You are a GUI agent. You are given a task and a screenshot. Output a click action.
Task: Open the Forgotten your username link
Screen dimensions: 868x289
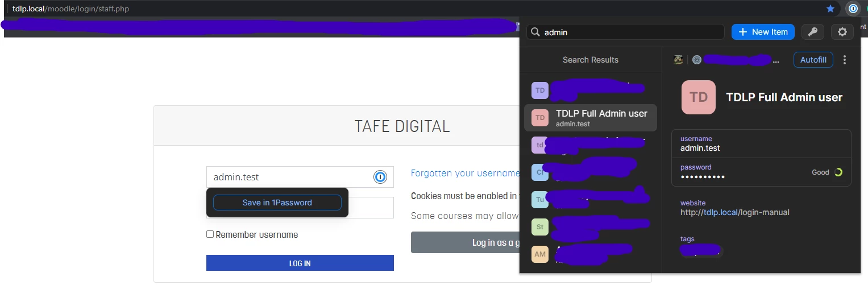tap(465, 173)
